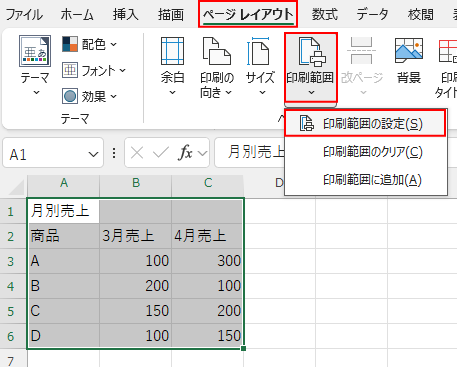Switch to the ホーム tab

[x=77, y=15]
